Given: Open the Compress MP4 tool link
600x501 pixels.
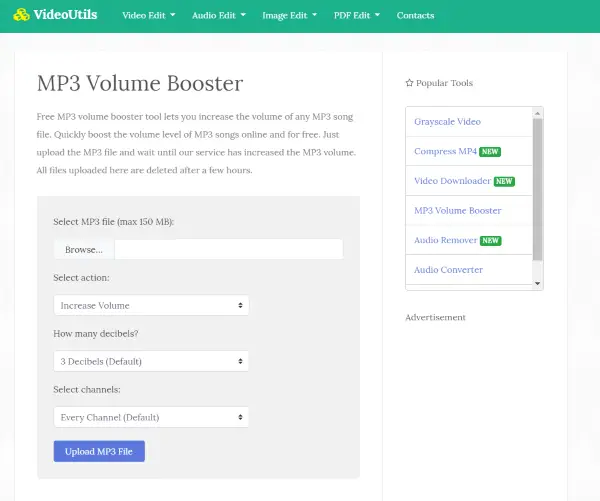Looking at the screenshot, I should [x=445, y=151].
